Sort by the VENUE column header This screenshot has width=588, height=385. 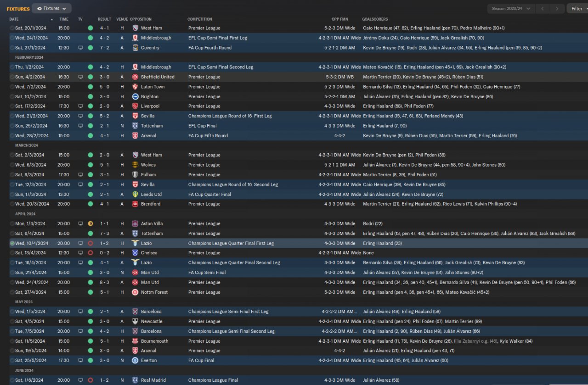(x=122, y=19)
